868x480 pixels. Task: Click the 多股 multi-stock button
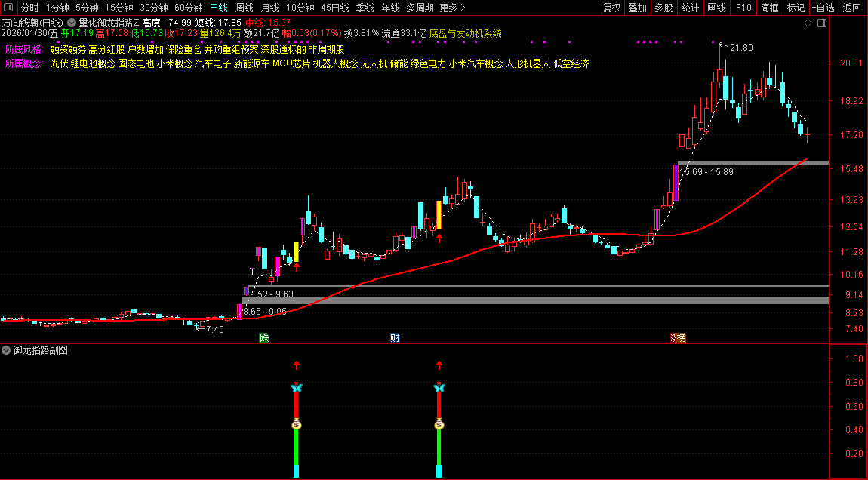click(663, 8)
